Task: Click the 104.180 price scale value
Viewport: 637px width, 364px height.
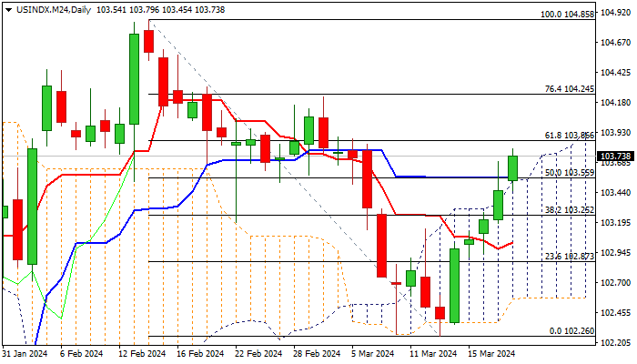Action: click(615, 103)
